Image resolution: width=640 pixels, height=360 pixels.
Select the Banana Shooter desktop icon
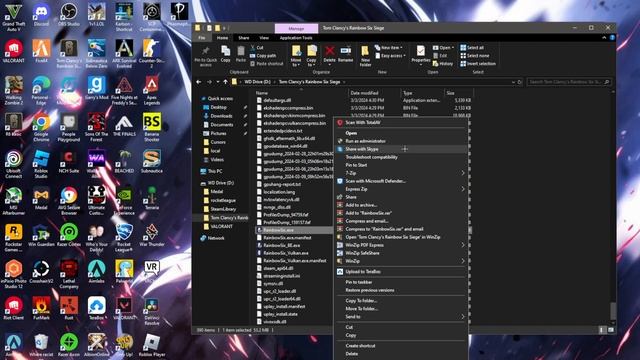tap(151, 127)
